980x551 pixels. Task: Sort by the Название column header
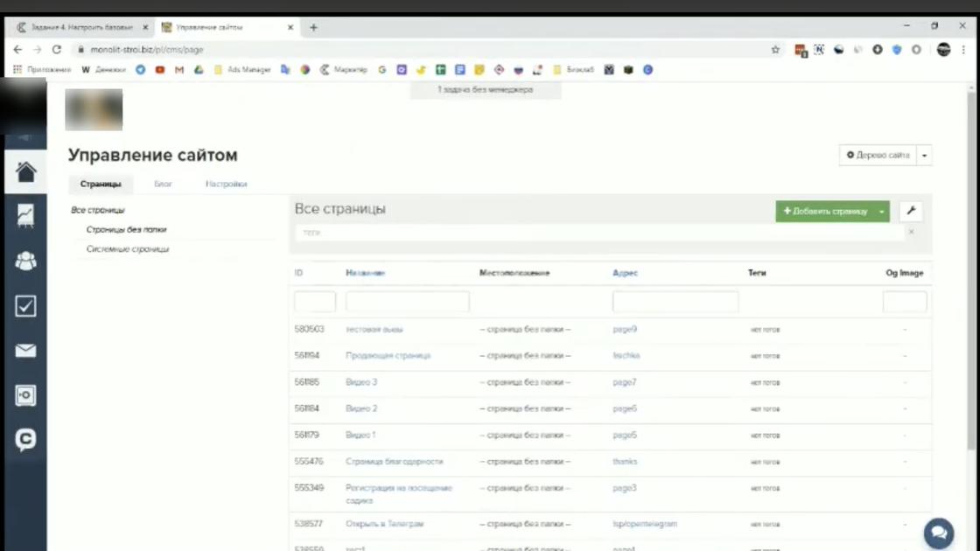point(366,273)
